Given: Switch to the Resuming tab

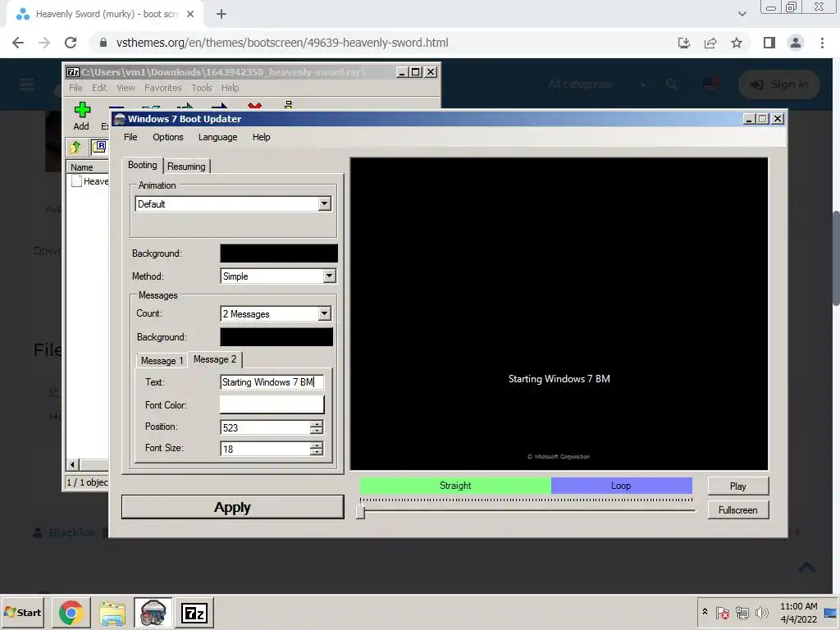Looking at the screenshot, I should tap(186, 166).
